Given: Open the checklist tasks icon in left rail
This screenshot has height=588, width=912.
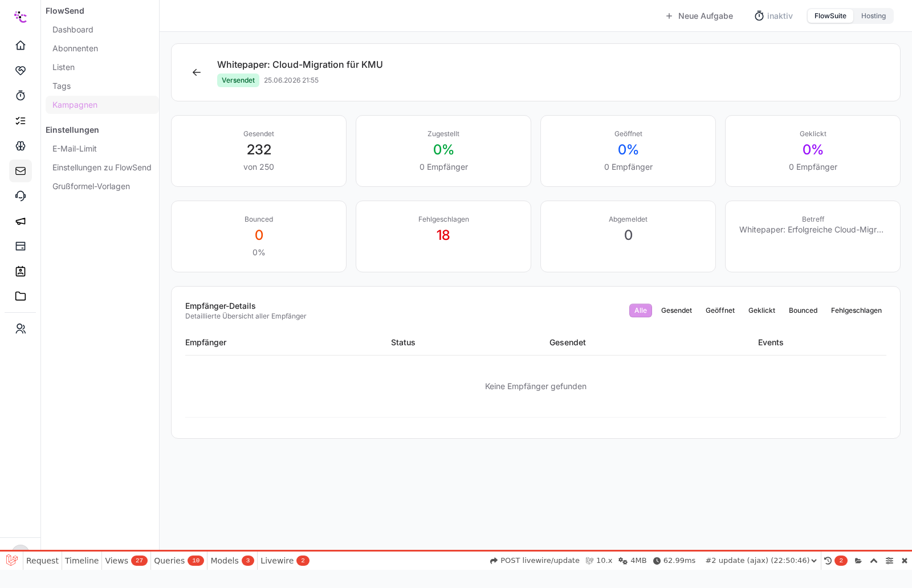Looking at the screenshot, I should coord(21,121).
